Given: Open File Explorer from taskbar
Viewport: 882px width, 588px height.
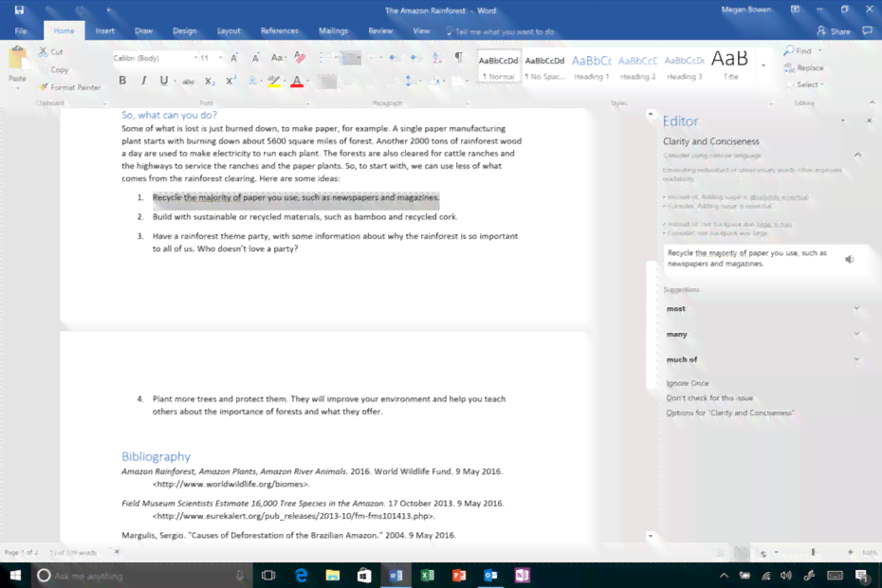Looking at the screenshot, I should 333,575.
